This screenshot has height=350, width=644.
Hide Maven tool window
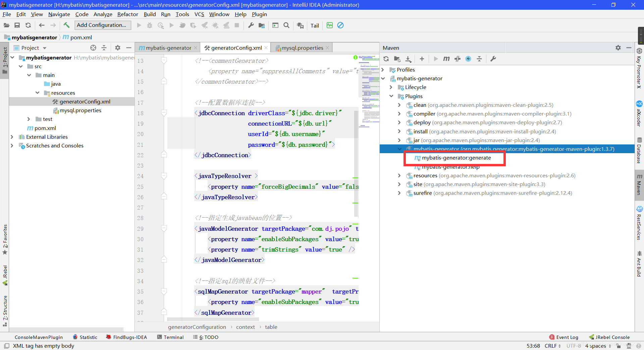coord(629,48)
